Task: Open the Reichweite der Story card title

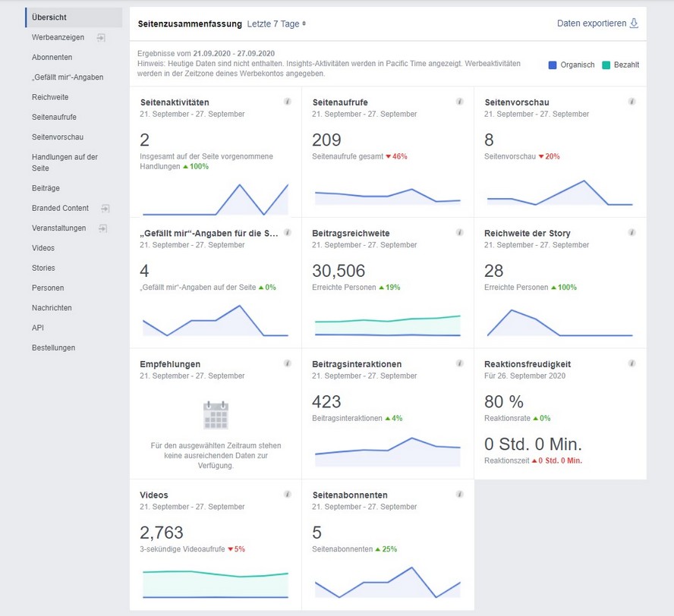Action: point(527,233)
